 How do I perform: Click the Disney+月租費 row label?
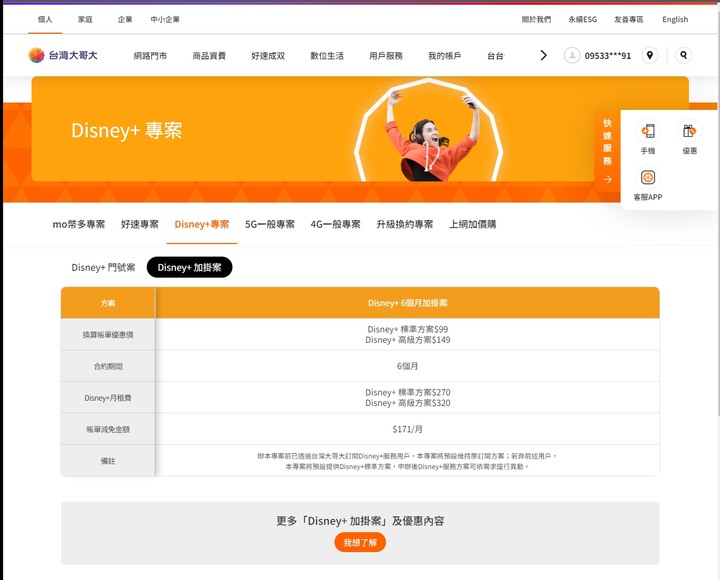[108, 398]
